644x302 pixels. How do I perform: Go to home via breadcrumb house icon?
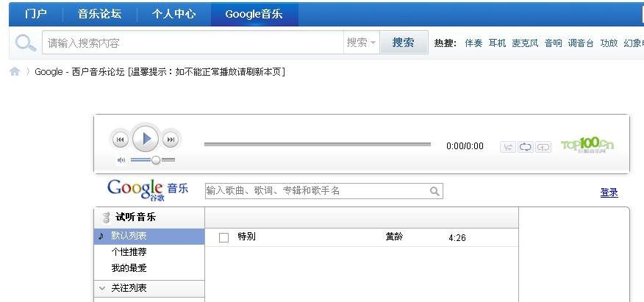pos(15,72)
